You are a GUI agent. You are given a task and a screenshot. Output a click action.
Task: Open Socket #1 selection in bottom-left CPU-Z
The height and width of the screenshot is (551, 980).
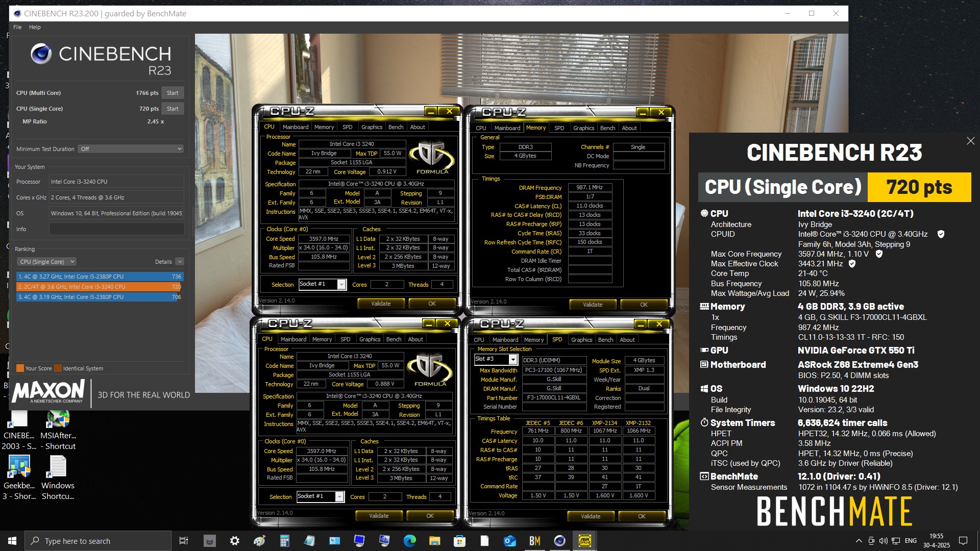320,496
